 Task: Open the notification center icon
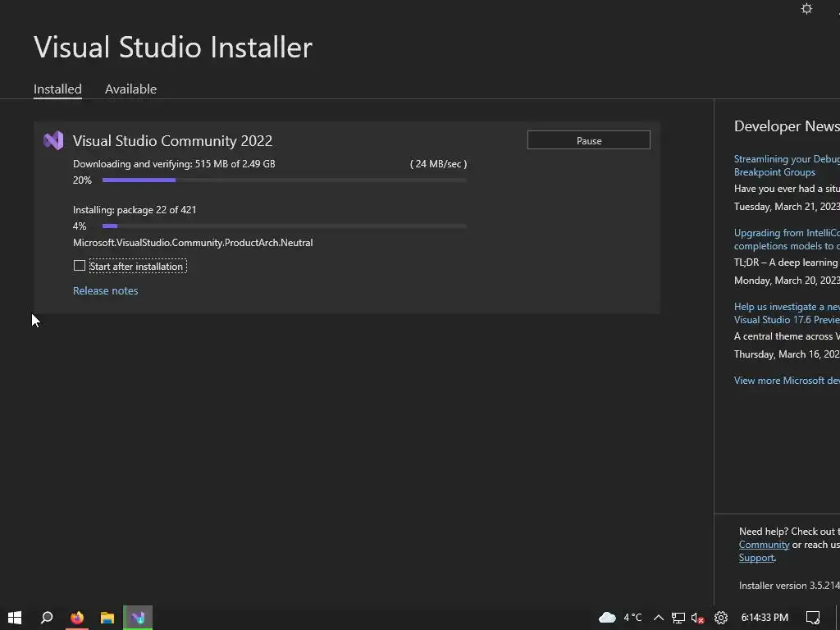click(813, 618)
